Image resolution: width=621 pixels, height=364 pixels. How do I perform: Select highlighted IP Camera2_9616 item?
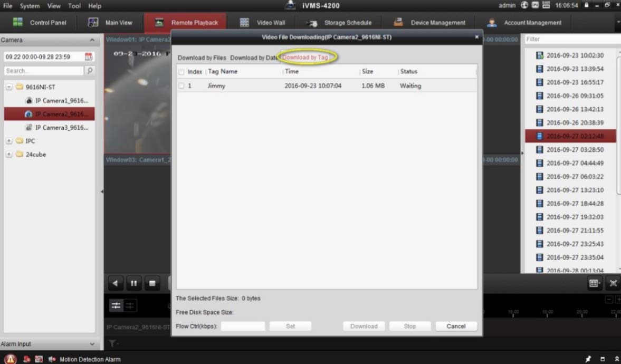(x=49, y=114)
